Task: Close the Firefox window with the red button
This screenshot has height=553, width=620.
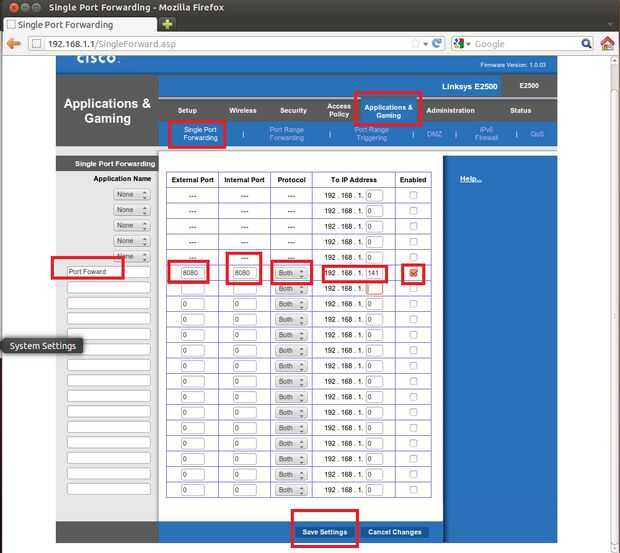Action: click(x=13, y=7)
